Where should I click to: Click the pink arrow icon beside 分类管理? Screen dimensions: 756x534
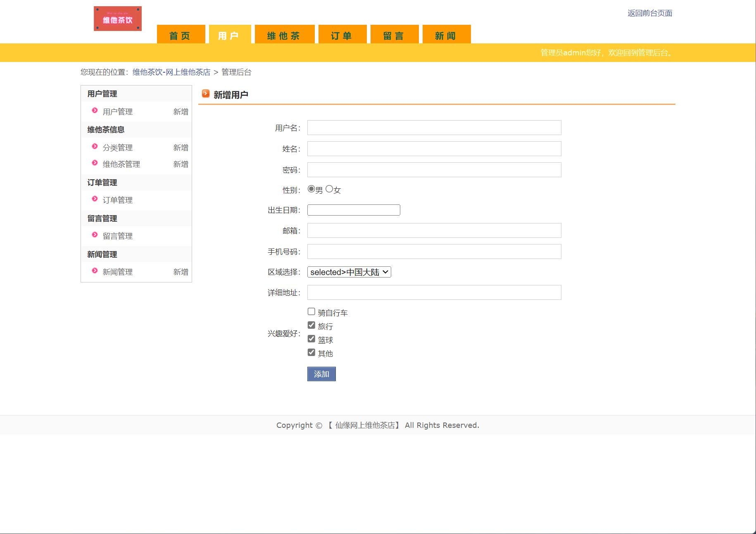tap(95, 147)
